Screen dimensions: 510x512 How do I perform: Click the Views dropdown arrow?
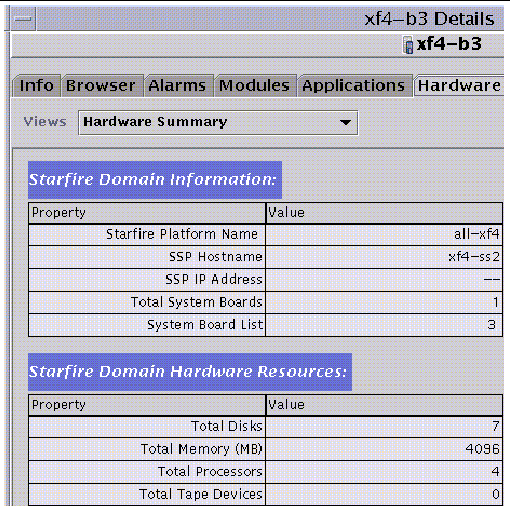[x=345, y=122]
